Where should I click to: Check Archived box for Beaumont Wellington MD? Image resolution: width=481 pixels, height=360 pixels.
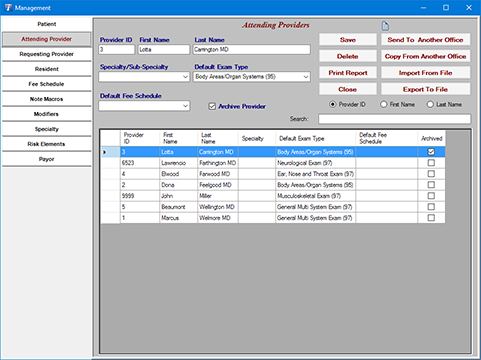pos(431,207)
